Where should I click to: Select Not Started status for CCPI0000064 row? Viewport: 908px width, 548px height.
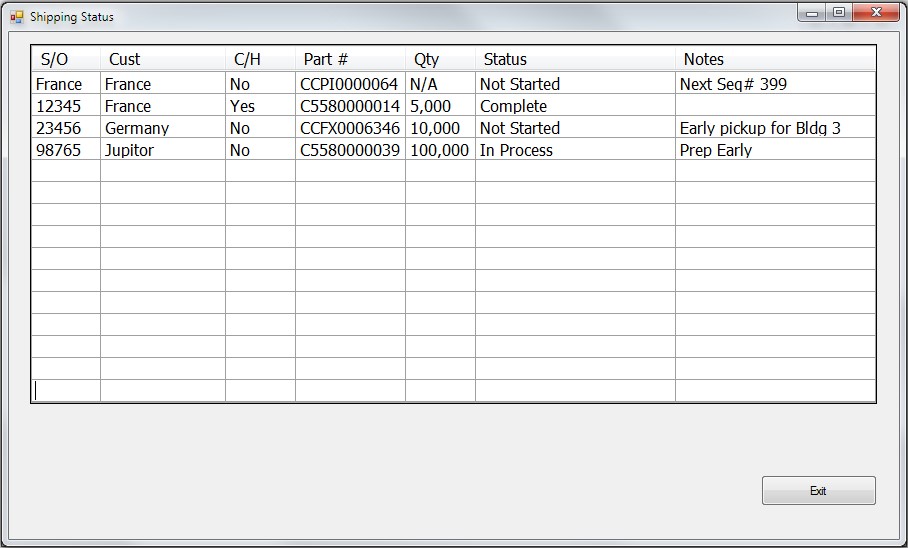pos(576,84)
